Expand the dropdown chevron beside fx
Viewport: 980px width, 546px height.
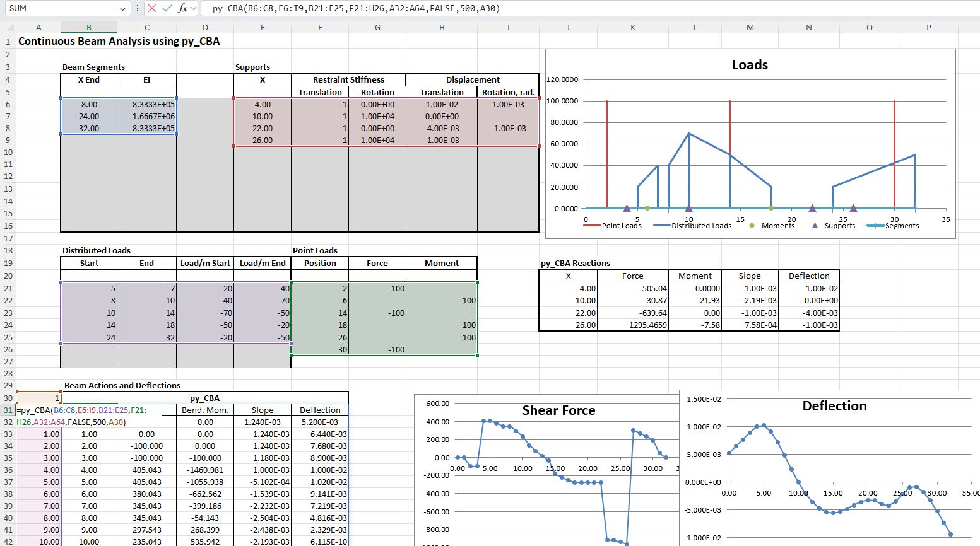tap(193, 8)
